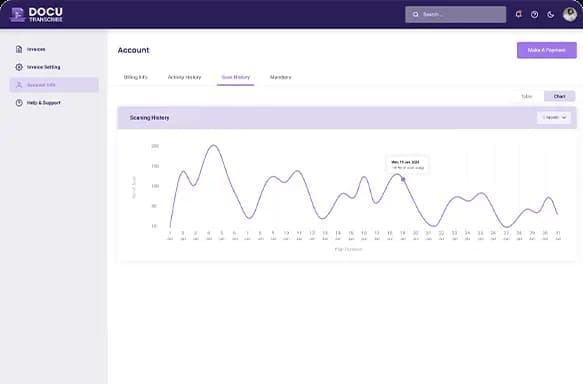Click the day 19 label on chart axis
Viewport: 583px width, 384px height.
coord(403,236)
